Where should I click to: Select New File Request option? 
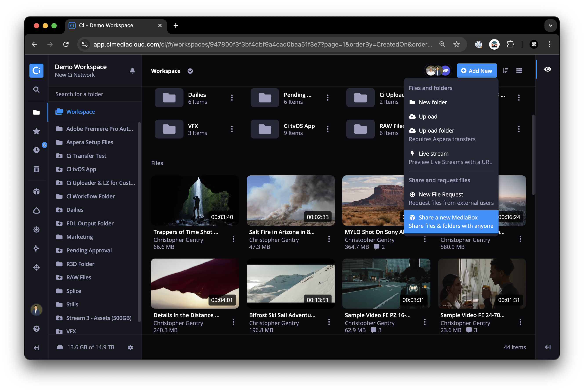pos(451,198)
